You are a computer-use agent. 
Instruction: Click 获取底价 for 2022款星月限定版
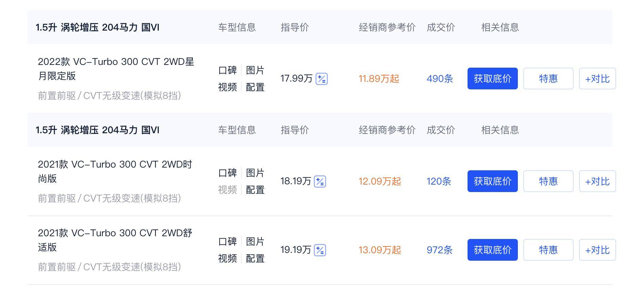(492, 79)
